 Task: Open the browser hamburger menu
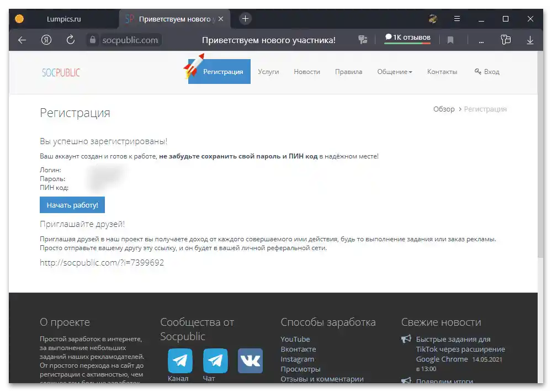click(x=457, y=19)
